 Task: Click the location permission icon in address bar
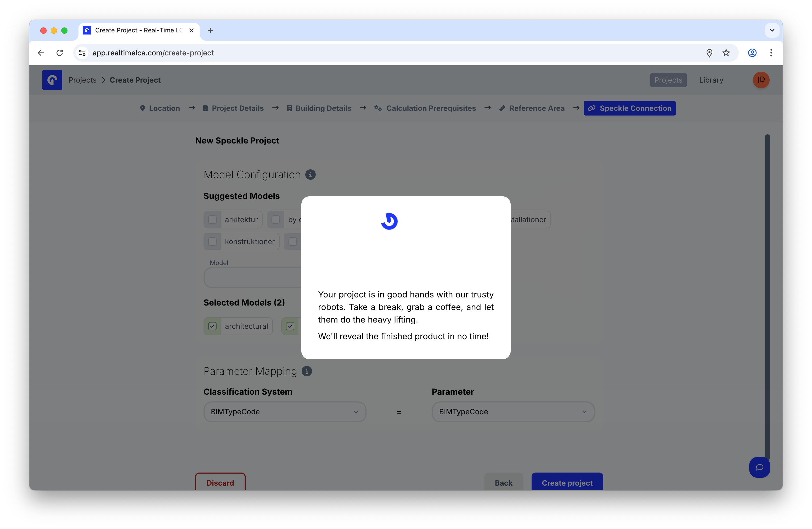[x=709, y=53]
